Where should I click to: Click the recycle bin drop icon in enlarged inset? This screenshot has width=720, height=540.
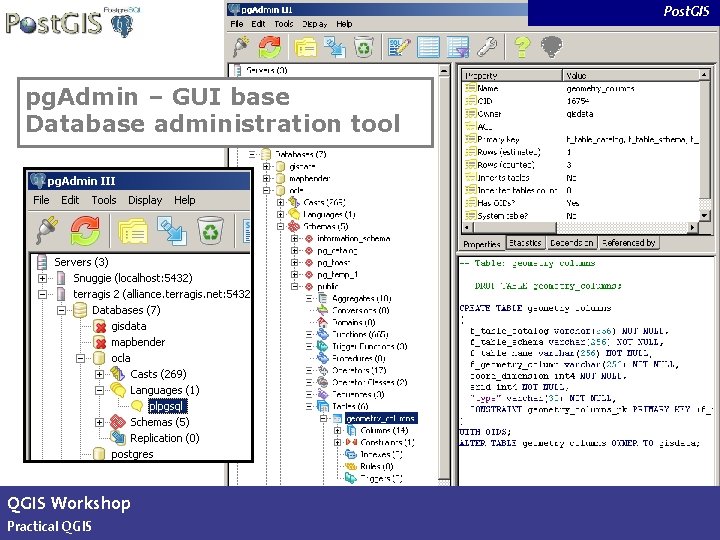(210, 231)
